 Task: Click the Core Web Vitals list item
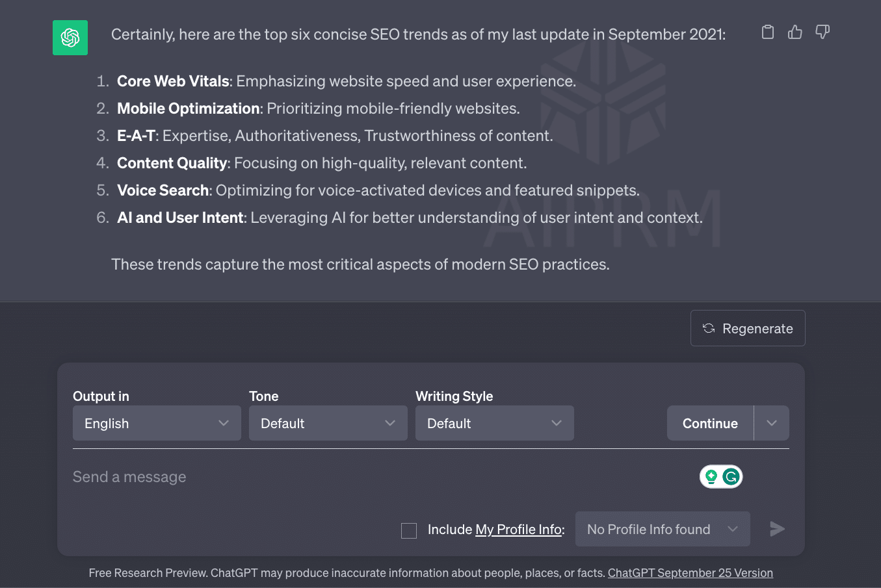(x=347, y=81)
